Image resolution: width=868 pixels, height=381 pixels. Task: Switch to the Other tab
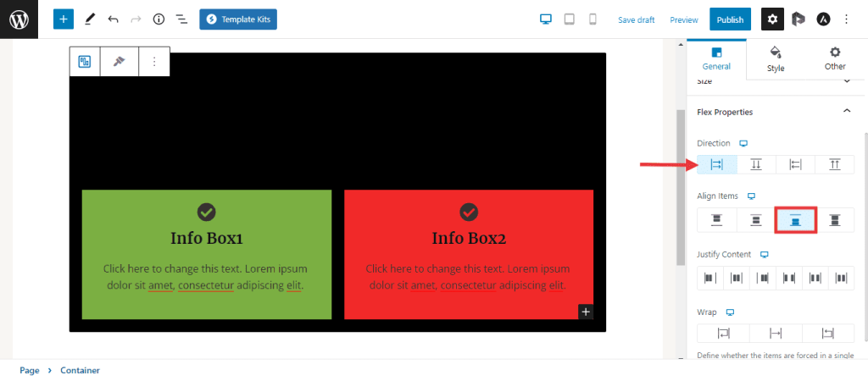[x=835, y=59]
